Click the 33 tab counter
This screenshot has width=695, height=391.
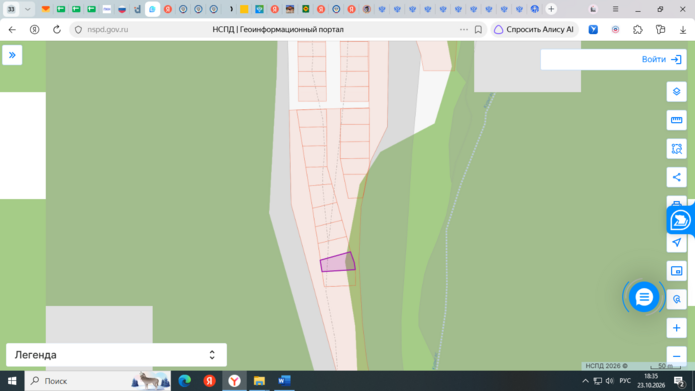[11, 9]
